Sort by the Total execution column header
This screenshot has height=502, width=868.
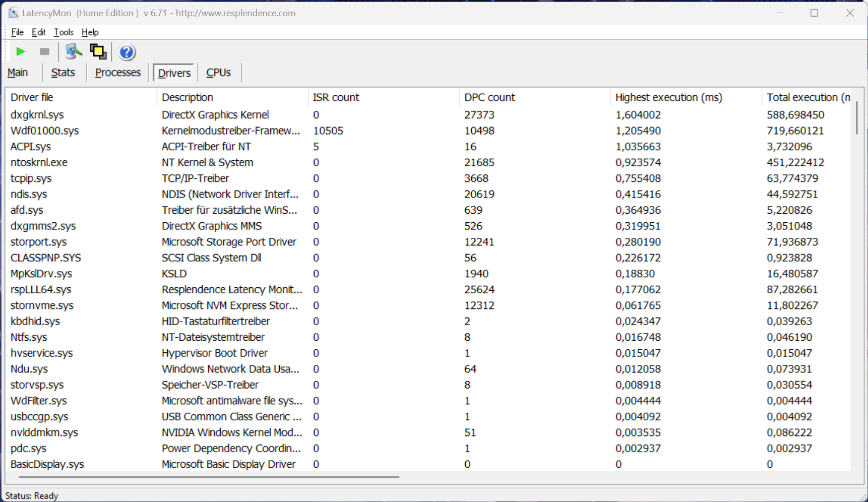[807, 97]
